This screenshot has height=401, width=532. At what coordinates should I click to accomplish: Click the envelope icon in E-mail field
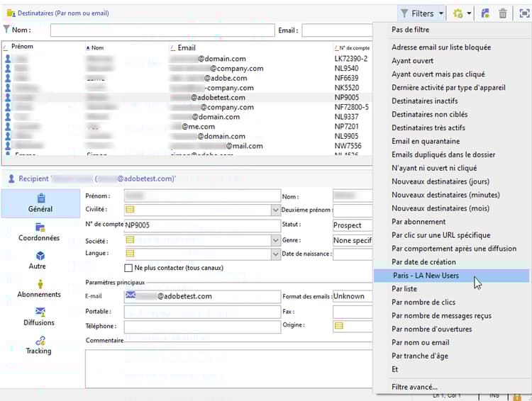coord(131,296)
